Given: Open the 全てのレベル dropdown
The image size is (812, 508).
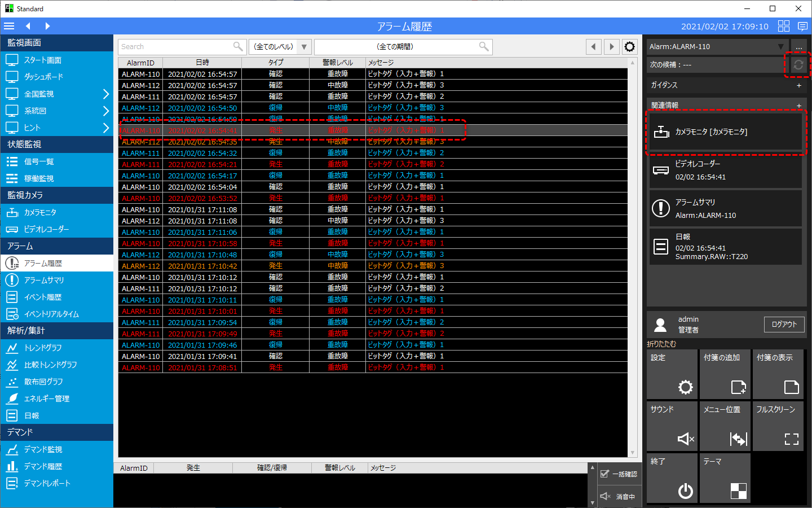Looking at the screenshot, I should click(x=280, y=47).
